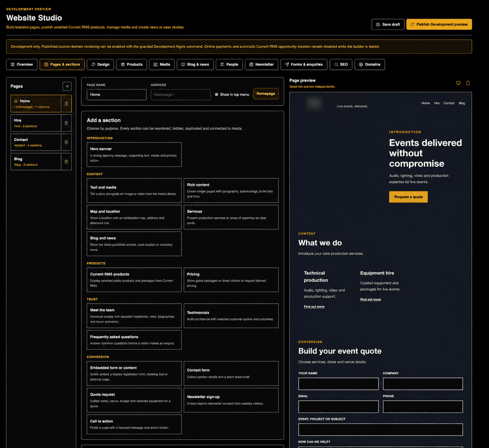Open the People tab
Screen dimensions: 489x448
tap(229, 65)
